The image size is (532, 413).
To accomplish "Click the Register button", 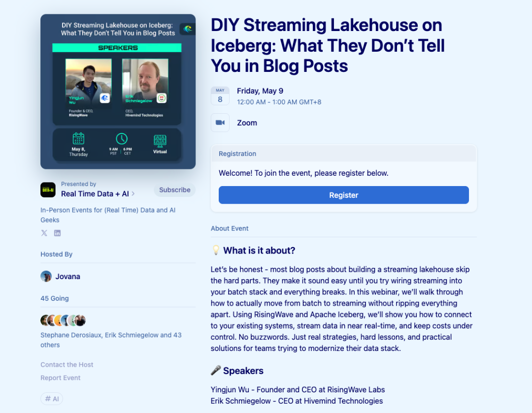I will (x=344, y=195).
